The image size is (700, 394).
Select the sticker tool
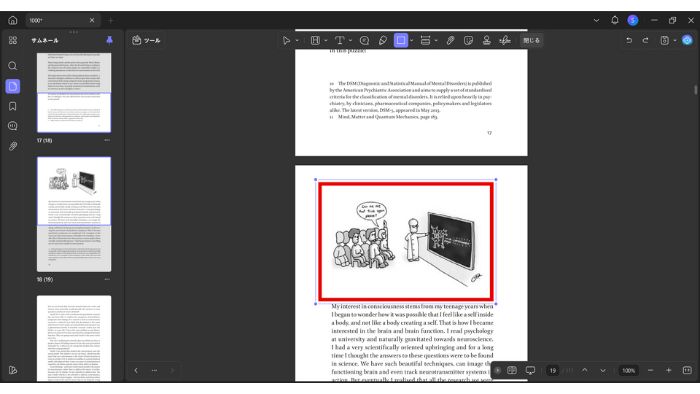pyautogui.click(x=468, y=40)
